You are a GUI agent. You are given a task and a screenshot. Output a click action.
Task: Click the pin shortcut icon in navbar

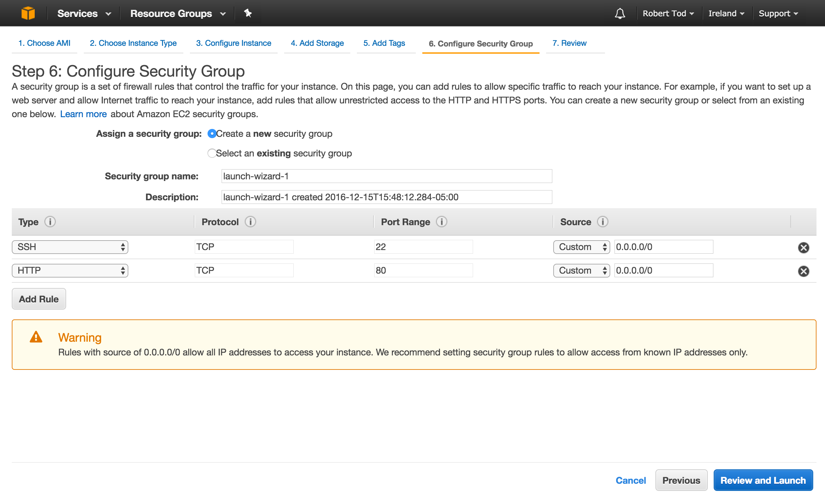coord(247,13)
